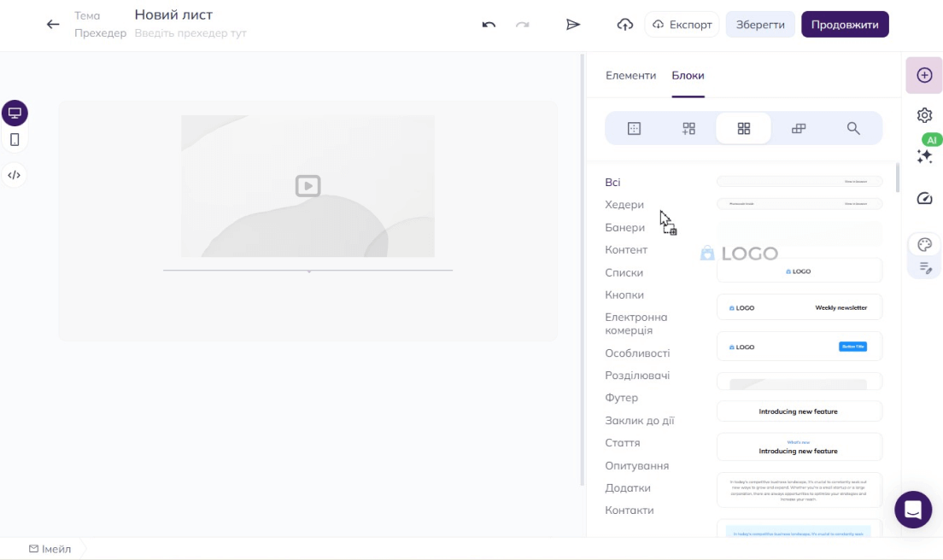Click the Зберегти button
The height and width of the screenshot is (560, 943).
point(760,25)
